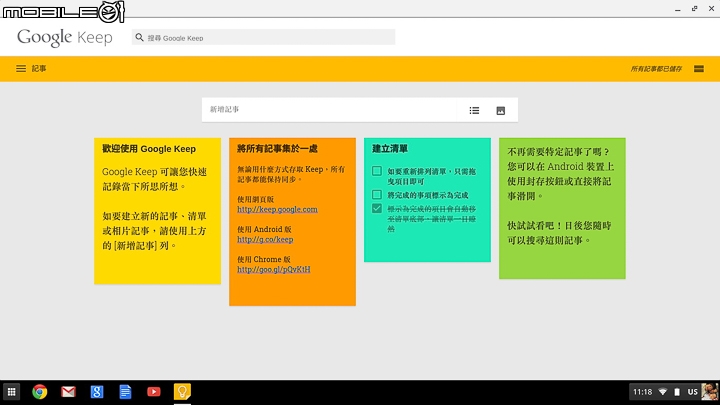The height and width of the screenshot is (405, 720).
Task: Click the search magnifier icon
Action: tap(140, 37)
